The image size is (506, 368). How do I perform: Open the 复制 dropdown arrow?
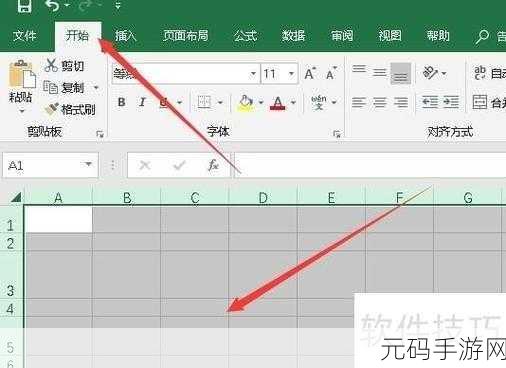pos(96,88)
